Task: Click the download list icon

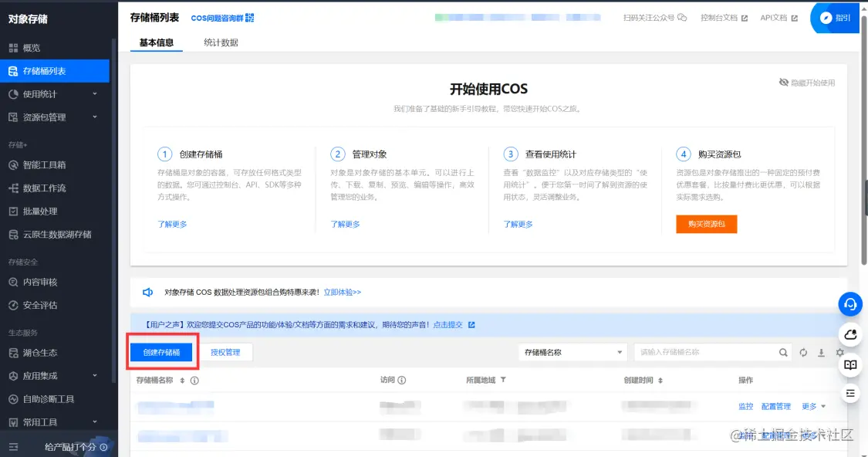Action: (822, 352)
